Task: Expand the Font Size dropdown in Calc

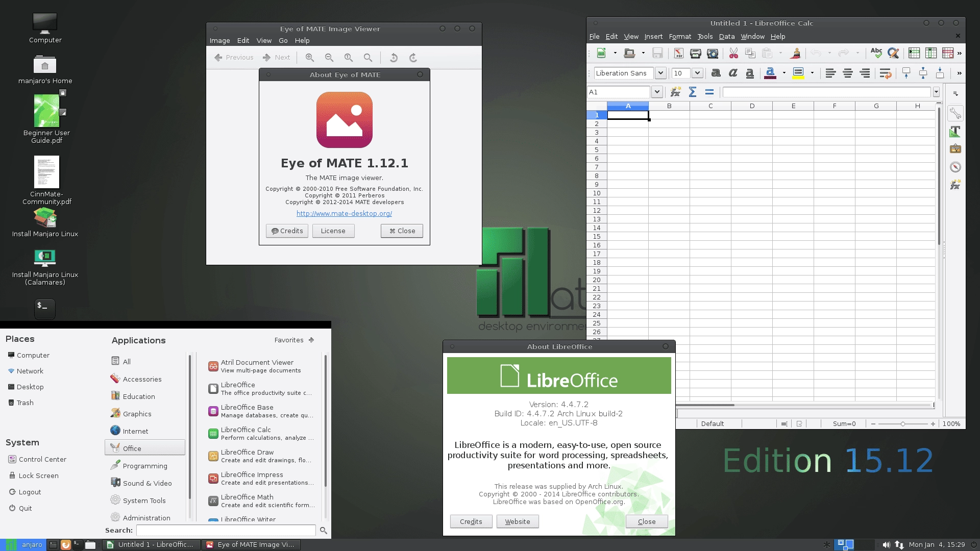Action: [697, 73]
